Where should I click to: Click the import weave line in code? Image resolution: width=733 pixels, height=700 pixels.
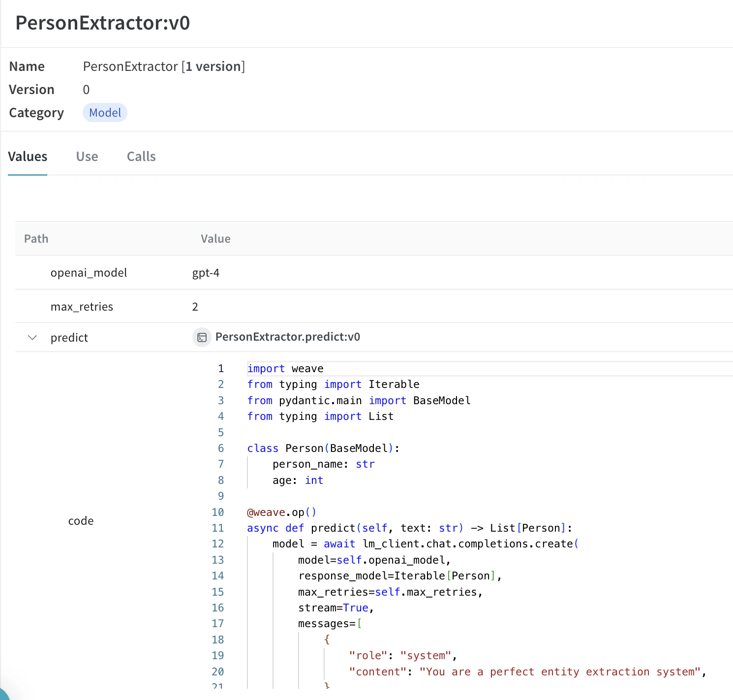285,368
